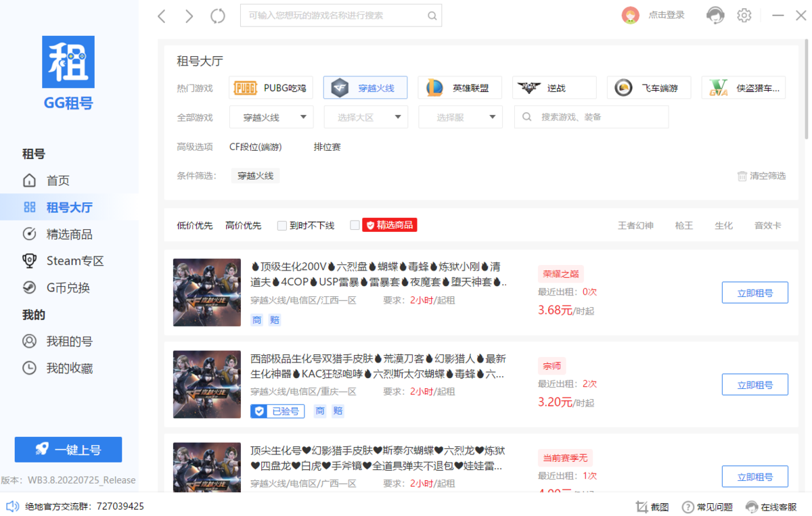Click the search magnifier in top bar
Image resolution: width=812 pixels, height=516 pixels.
point(432,16)
